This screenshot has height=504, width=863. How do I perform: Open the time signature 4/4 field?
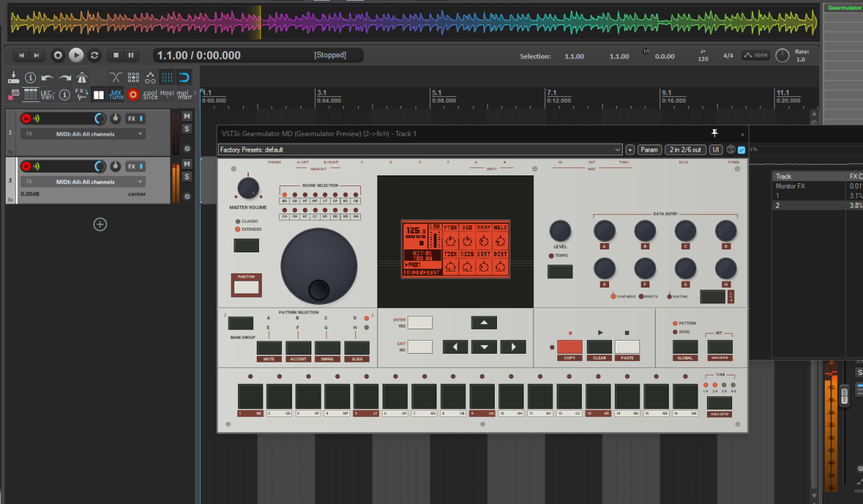pyautogui.click(x=729, y=55)
